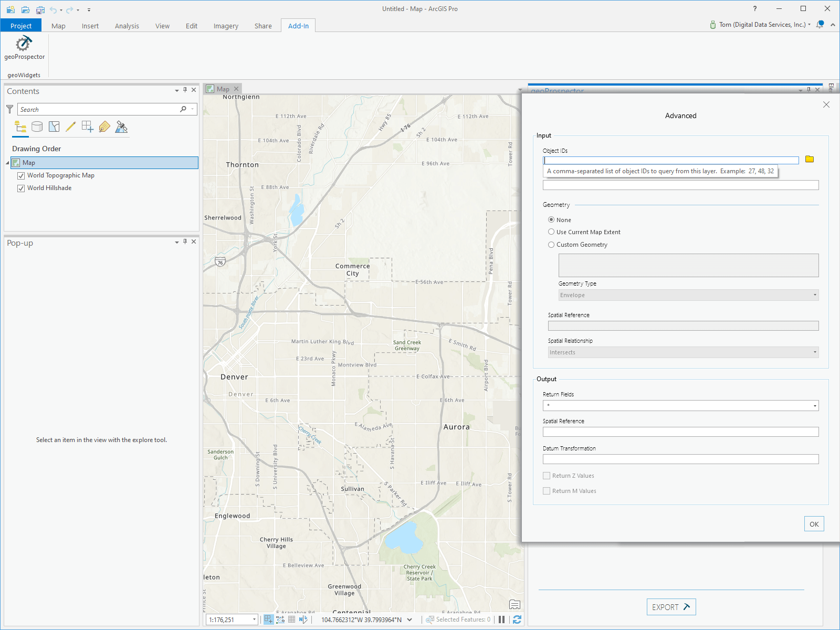Pause map drawing
Image resolution: width=840 pixels, height=630 pixels.
pos(501,619)
